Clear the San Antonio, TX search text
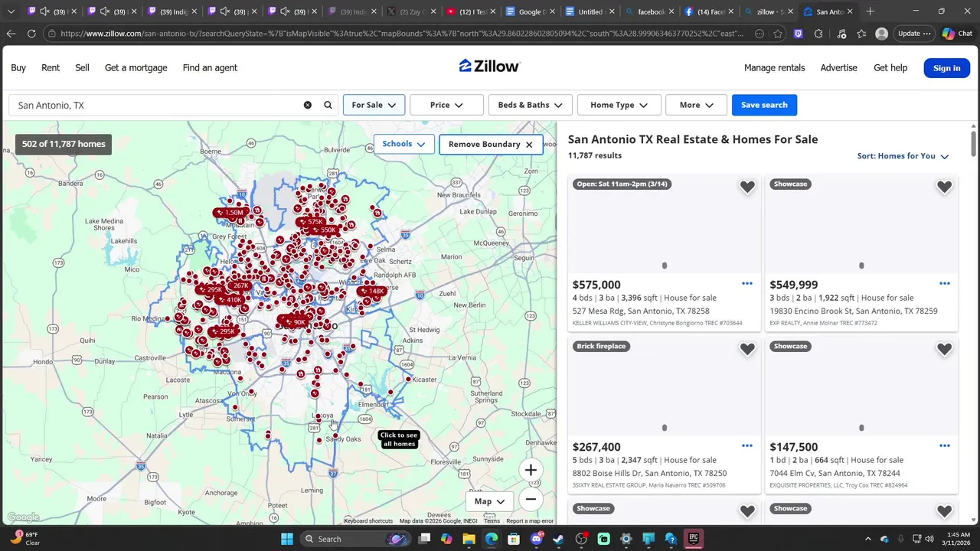This screenshot has width=980, height=551. (308, 105)
